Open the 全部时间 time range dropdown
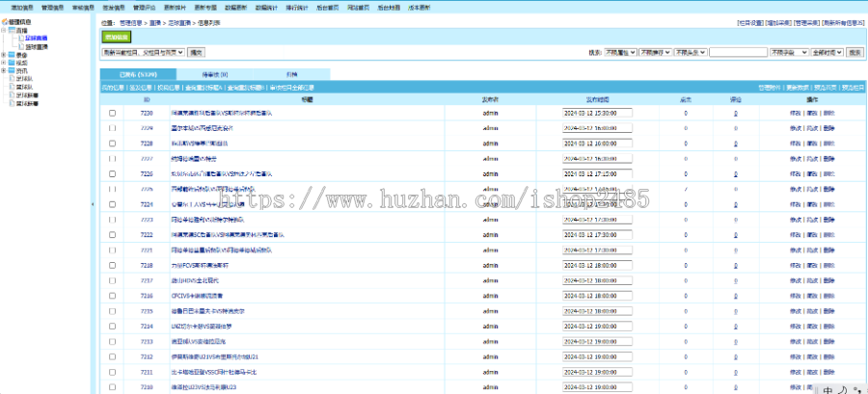868x394 pixels. coord(827,52)
